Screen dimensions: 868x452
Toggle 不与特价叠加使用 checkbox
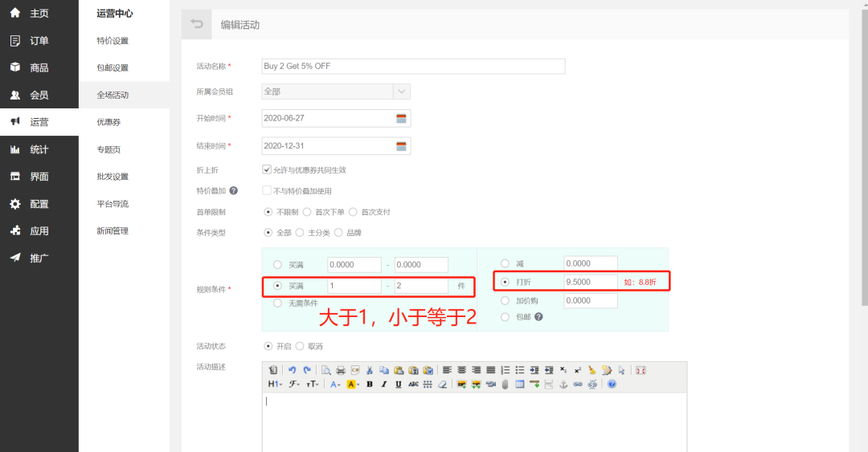[267, 190]
